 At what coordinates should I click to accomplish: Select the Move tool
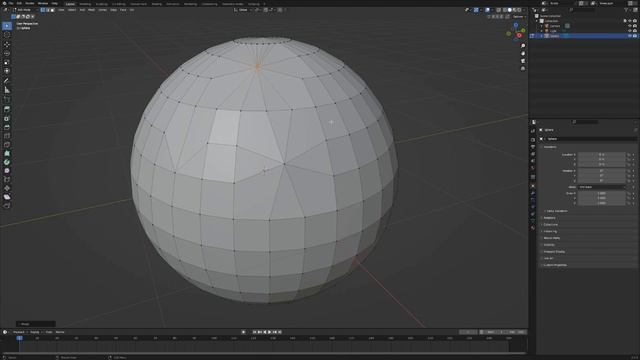[x=7, y=44]
